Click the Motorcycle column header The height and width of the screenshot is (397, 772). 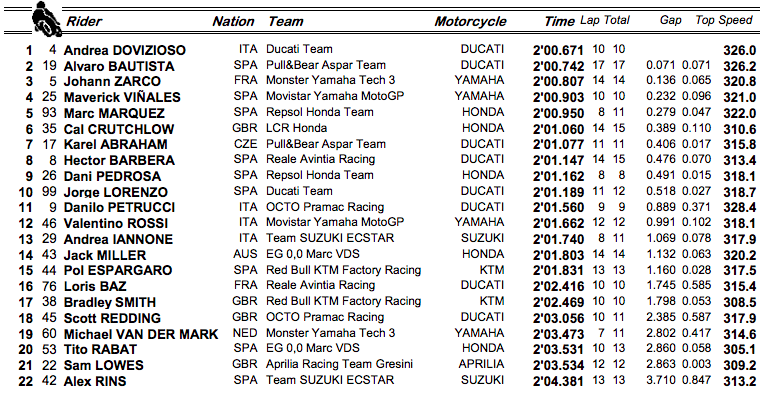[x=470, y=22]
